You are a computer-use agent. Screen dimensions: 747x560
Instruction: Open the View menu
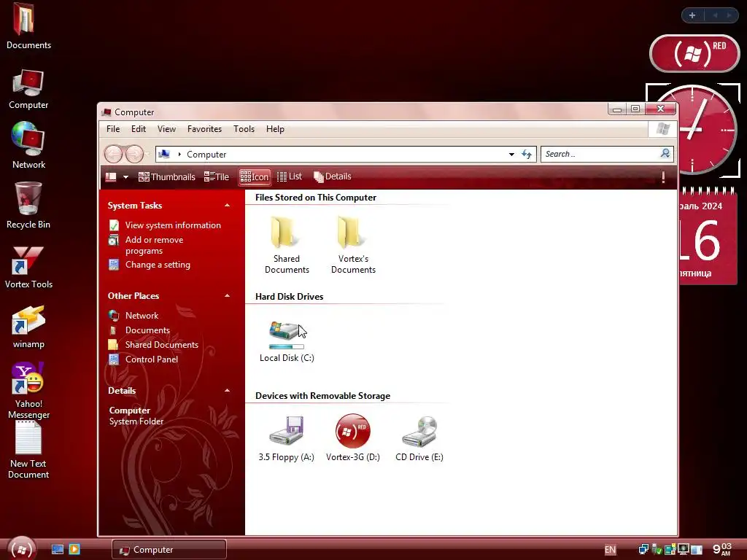point(167,129)
